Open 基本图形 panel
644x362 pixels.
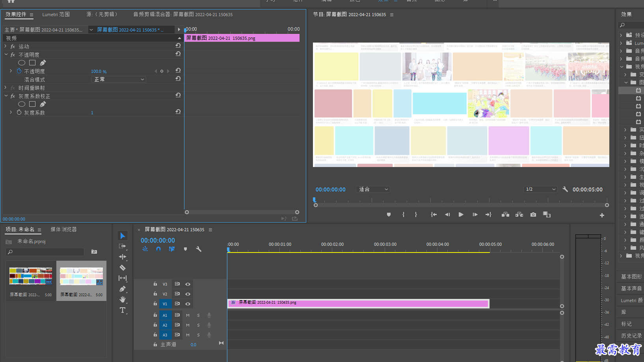(631, 277)
